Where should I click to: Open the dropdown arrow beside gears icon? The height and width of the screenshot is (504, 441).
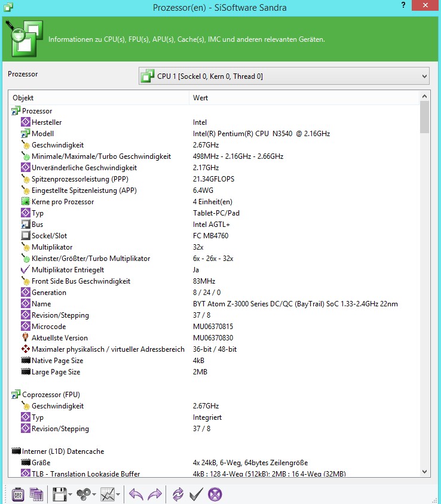tap(94, 494)
